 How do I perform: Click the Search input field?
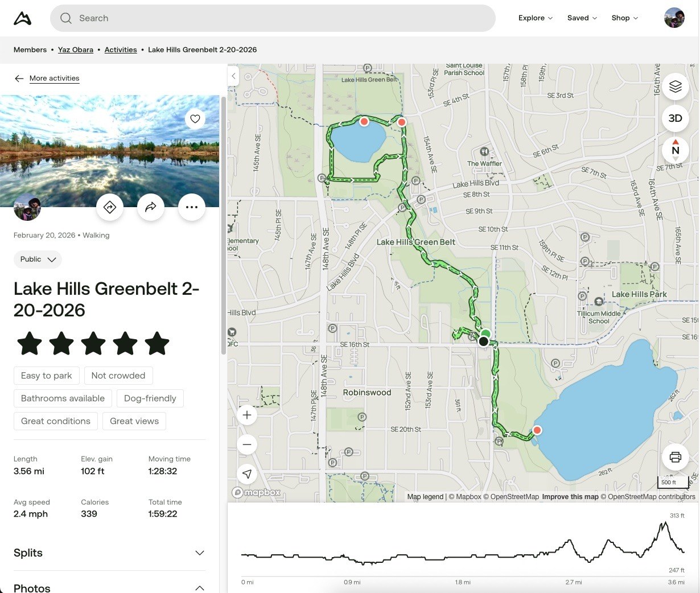273,18
